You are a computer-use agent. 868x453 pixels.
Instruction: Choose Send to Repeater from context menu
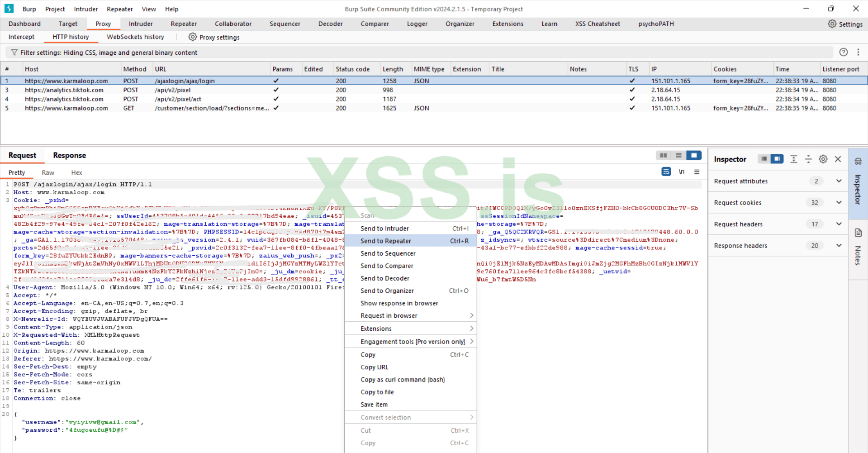click(x=386, y=241)
